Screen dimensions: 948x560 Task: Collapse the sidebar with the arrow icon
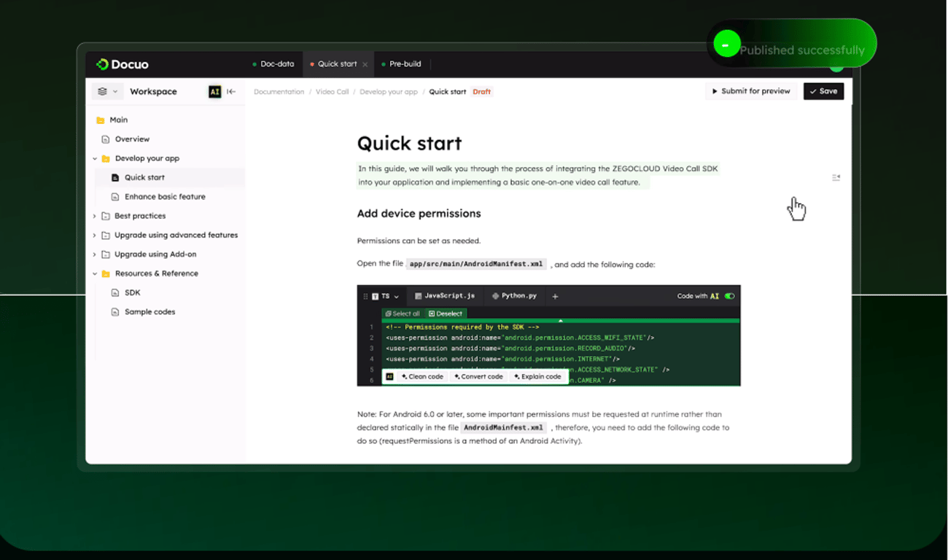[231, 92]
